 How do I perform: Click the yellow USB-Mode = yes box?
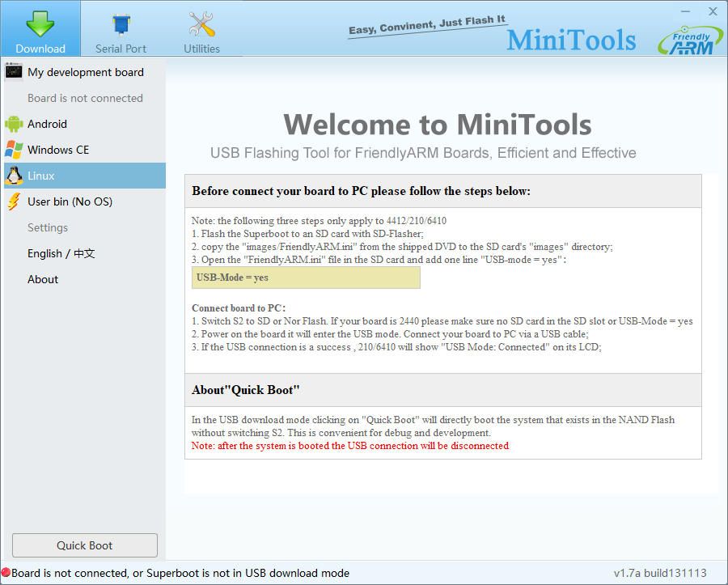[306, 278]
